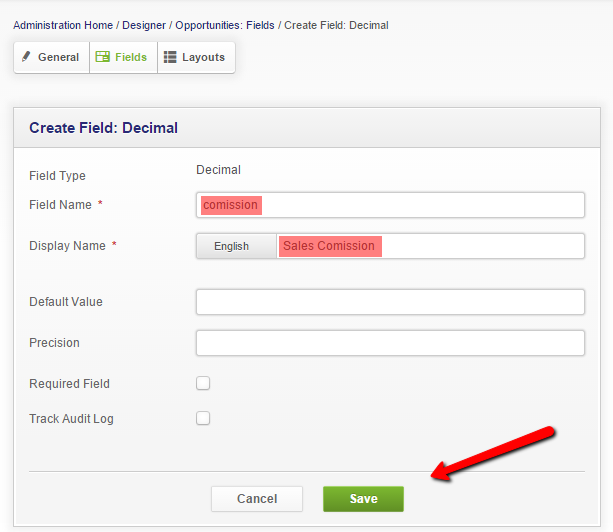Select the Precision input field
613x532 pixels.
point(390,343)
